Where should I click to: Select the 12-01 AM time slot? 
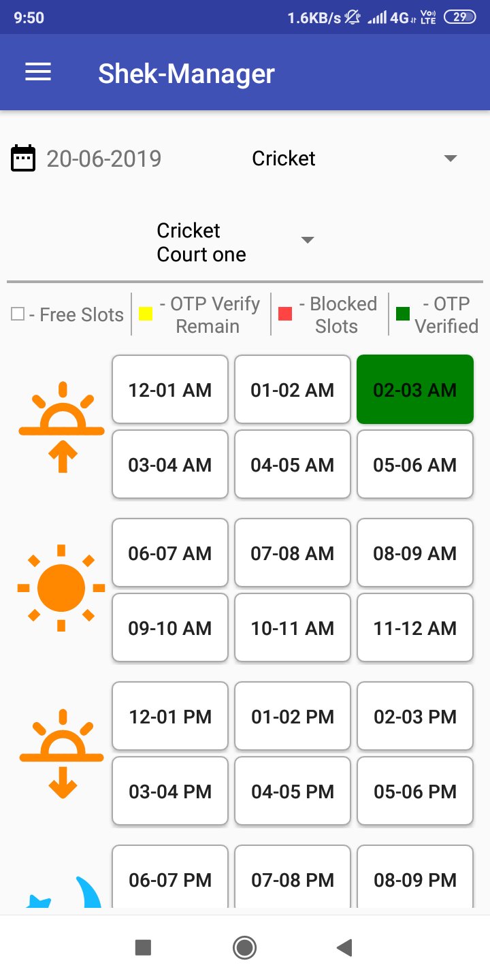[x=170, y=390]
